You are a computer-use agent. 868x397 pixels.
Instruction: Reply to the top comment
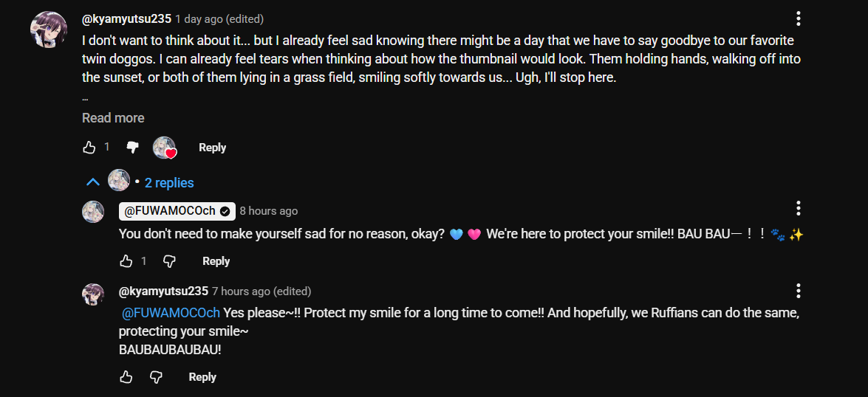213,148
